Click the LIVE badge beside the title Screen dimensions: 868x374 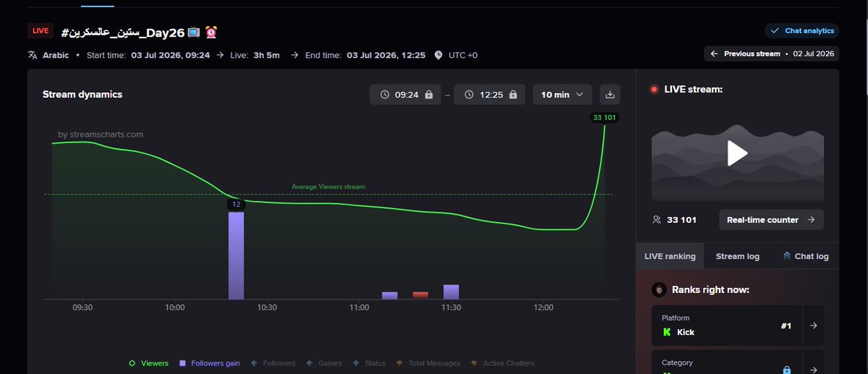click(x=41, y=30)
